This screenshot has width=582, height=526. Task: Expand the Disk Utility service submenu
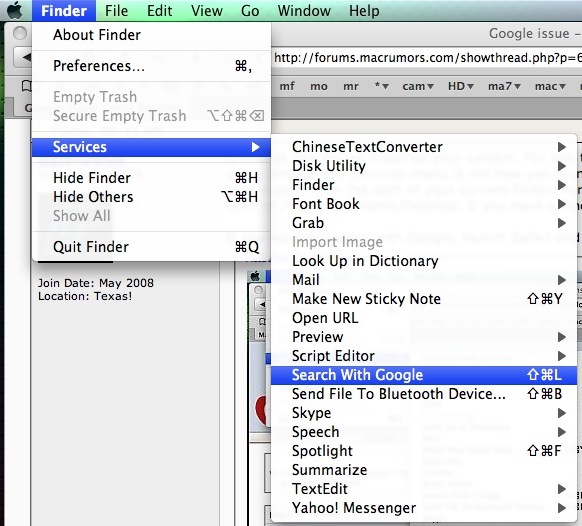click(x=424, y=166)
